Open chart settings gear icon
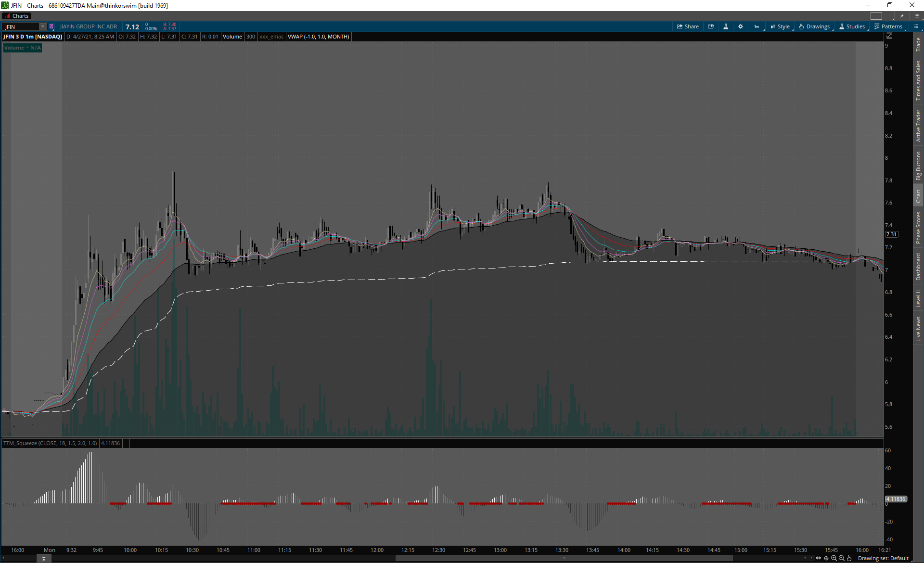 [741, 26]
